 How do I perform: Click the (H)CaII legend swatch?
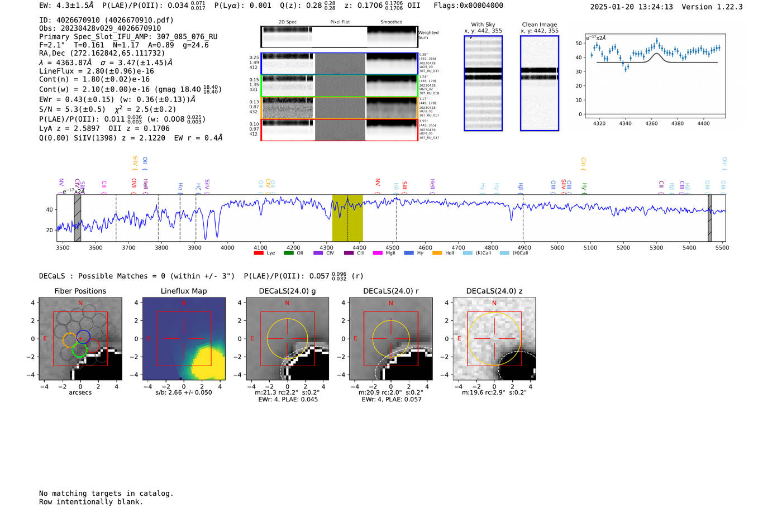click(x=504, y=253)
